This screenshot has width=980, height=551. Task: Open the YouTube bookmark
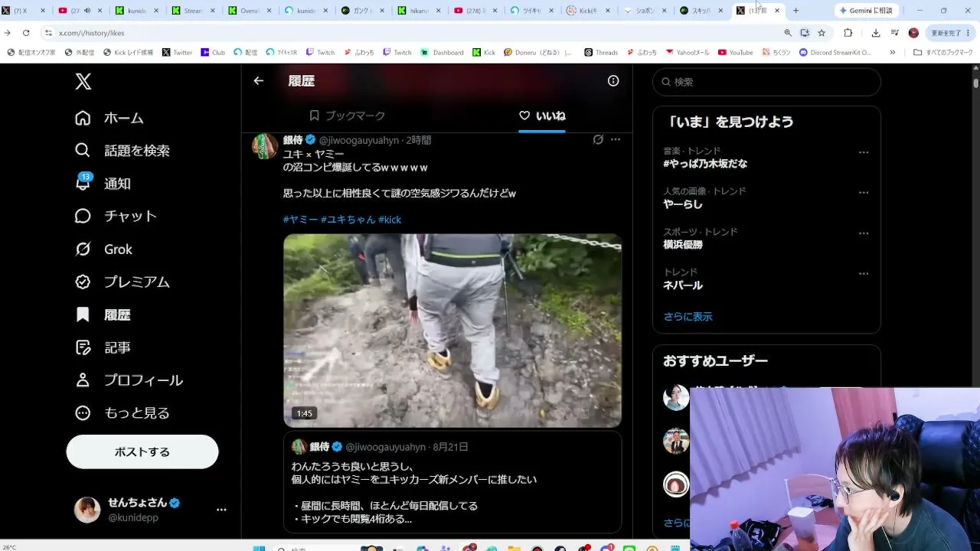[x=736, y=53]
